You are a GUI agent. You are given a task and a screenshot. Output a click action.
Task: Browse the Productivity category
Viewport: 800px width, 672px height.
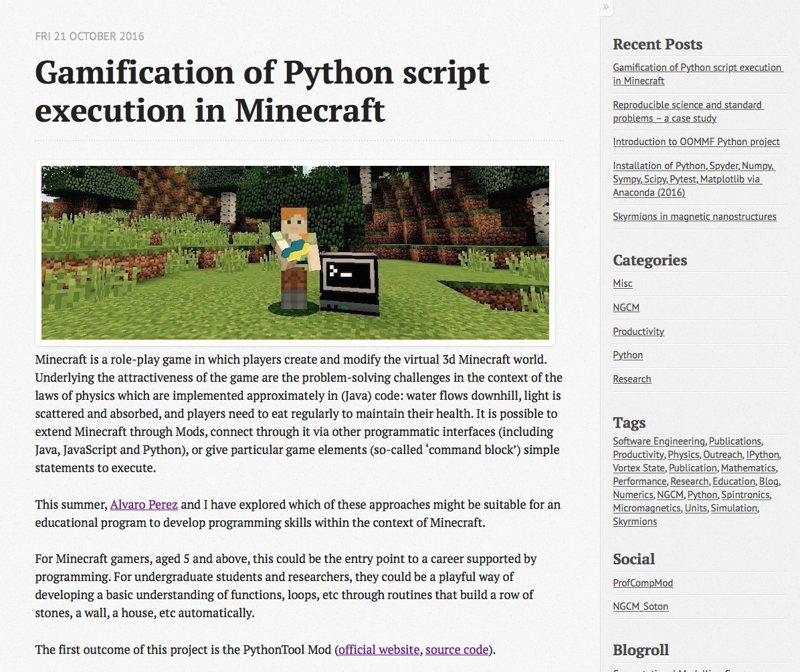pos(638,332)
